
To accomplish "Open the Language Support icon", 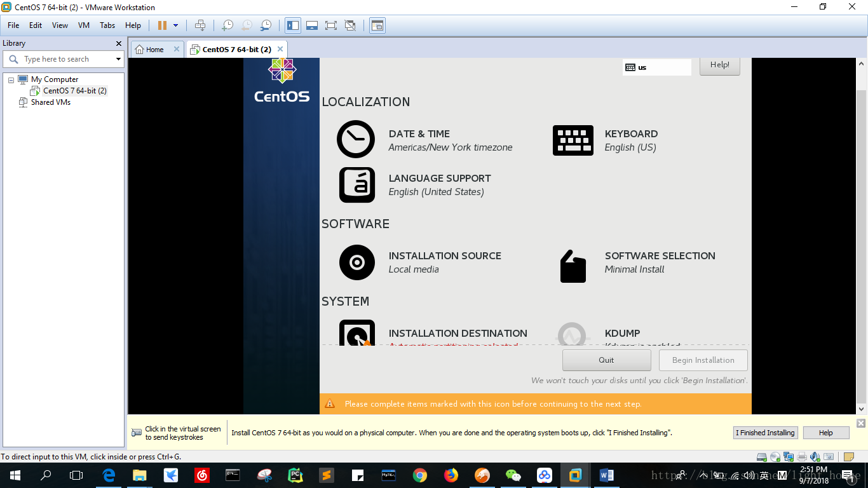I will 357,185.
